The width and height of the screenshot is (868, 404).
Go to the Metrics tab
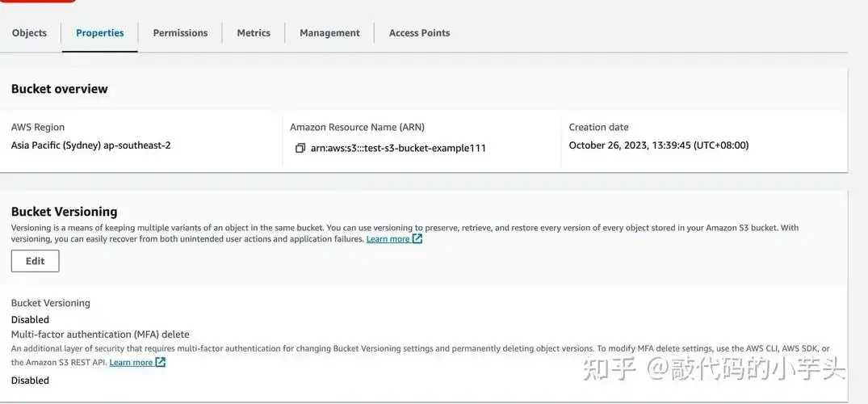click(254, 32)
